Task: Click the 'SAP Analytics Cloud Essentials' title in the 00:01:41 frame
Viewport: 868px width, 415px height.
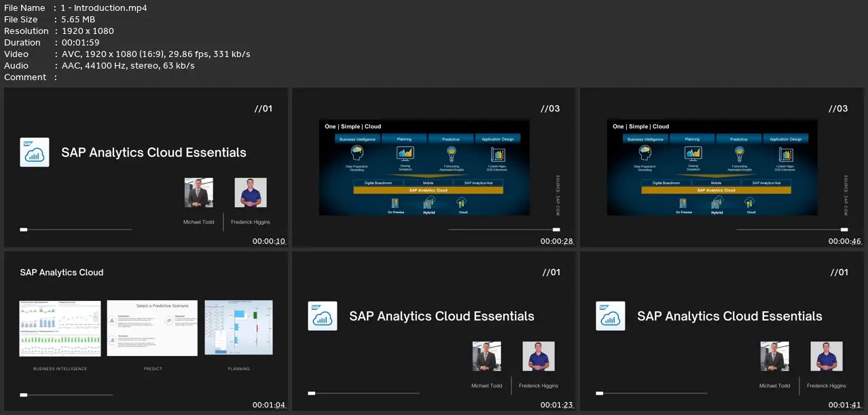Action: 729,317
